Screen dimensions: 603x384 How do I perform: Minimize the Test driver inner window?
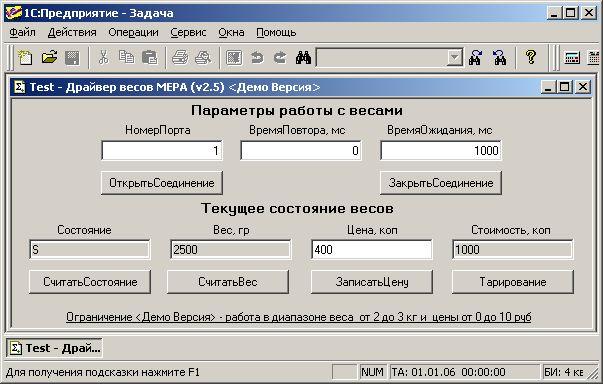tap(548, 87)
